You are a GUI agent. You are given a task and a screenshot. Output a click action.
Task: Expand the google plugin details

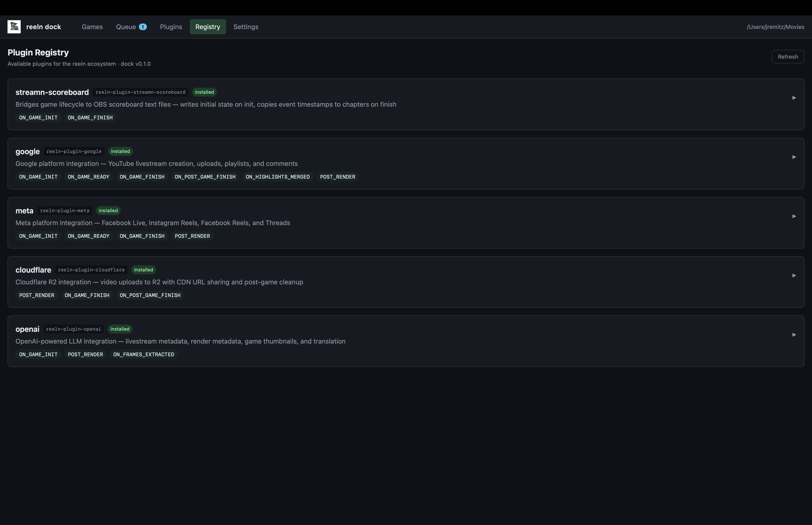click(794, 157)
